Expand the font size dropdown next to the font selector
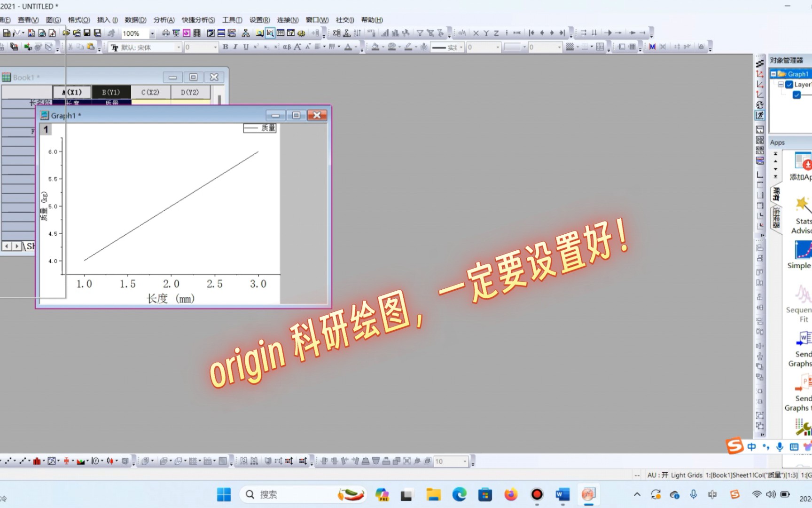812x508 pixels. pos(216,47)
